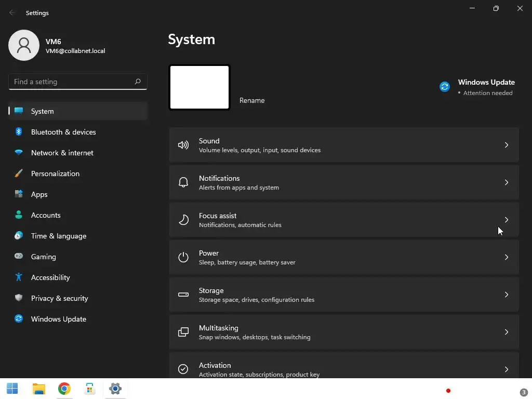Click the System monitor icon in sidebar
Screen dimensions: 532x399
[19, 111]
